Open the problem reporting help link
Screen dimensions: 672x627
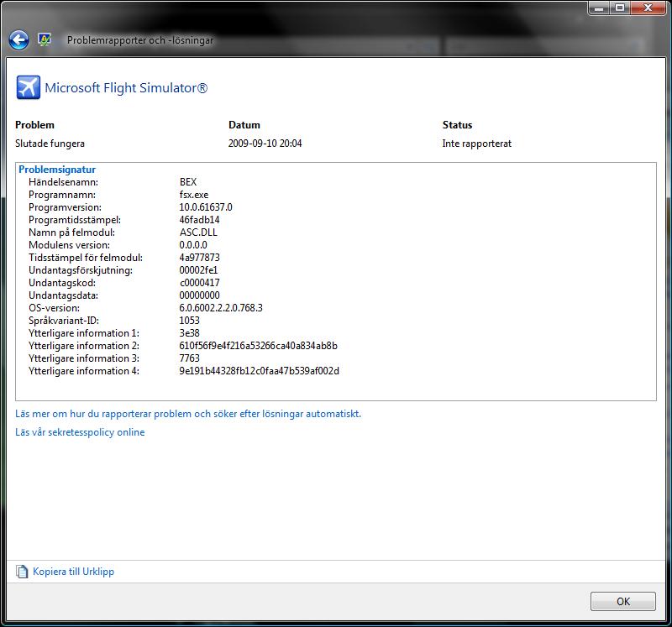pyautogui.click(x=188, y=414)
